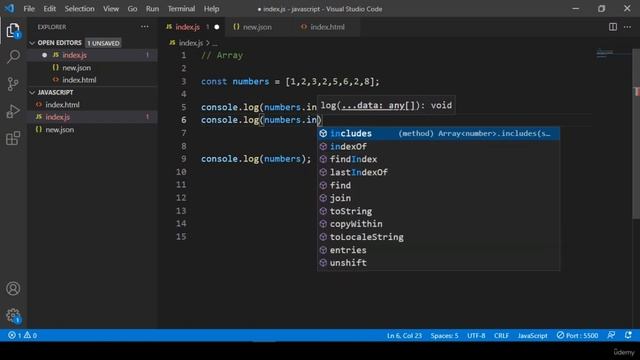640x360 pixels.
Task: Click the editor vertical scrollbar
Action: pos(636,135)
